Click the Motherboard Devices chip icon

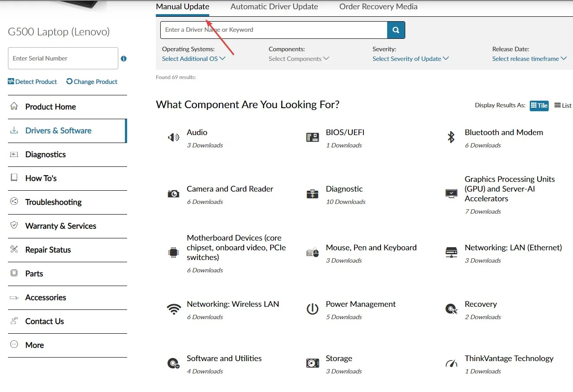(x=173, y=253)
